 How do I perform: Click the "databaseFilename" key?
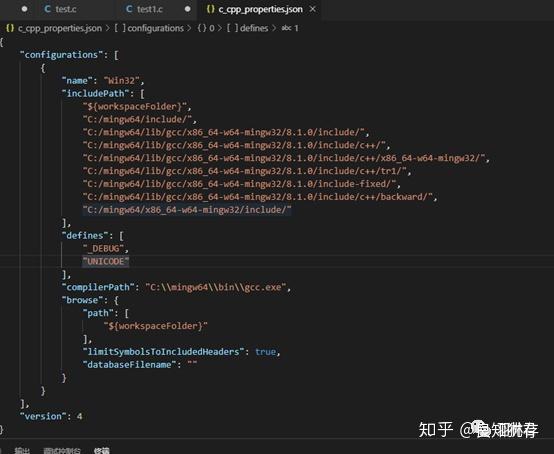tap(129, 365)
